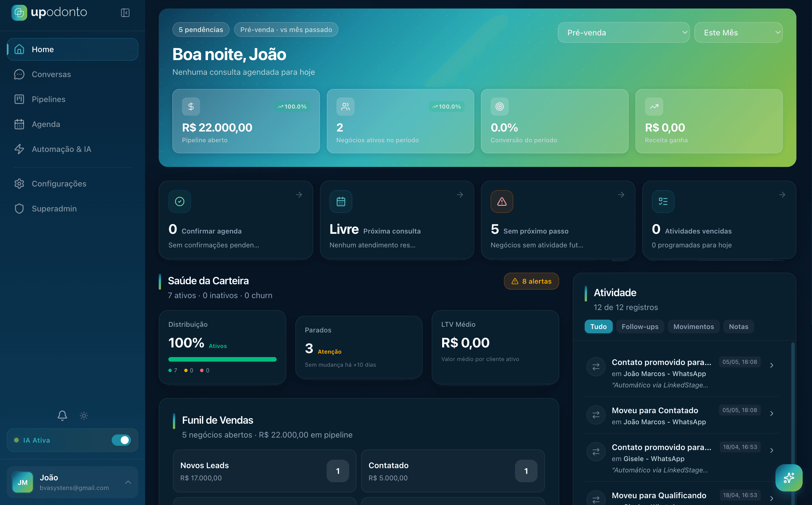Click the Pré-venda vs mês passado chip
This screenshot has width=812, height=505.
click(286, 30)
